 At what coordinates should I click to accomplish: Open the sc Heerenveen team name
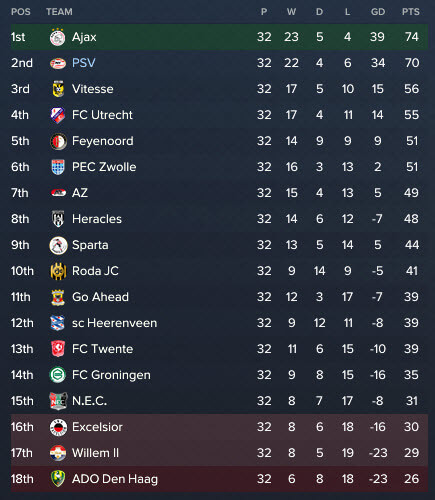(114, 323)
